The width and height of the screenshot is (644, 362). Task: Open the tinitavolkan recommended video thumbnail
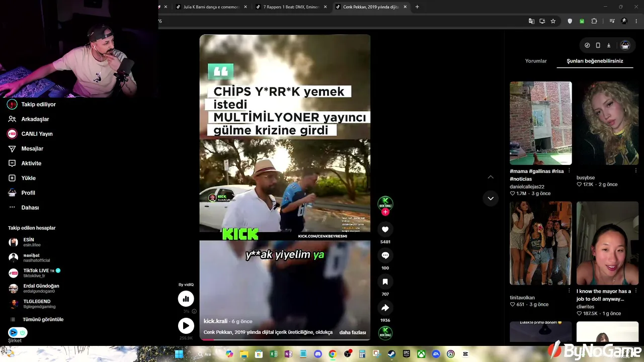tap(541, 243)
